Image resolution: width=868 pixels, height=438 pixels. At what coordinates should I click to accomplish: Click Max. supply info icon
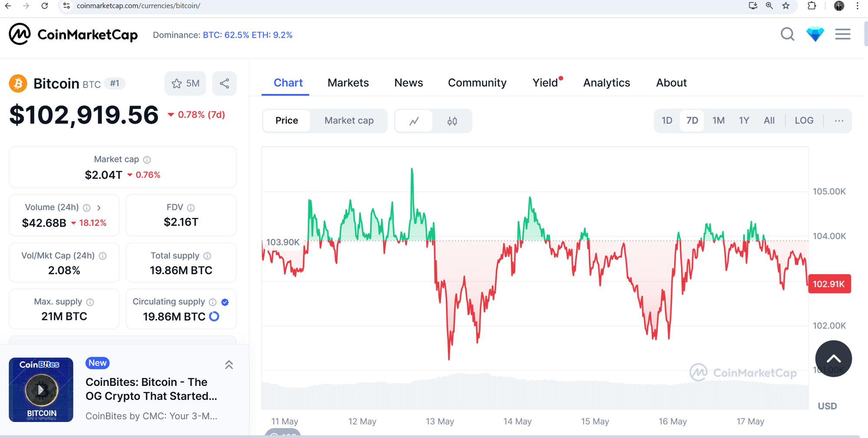[x=90, y=302]
